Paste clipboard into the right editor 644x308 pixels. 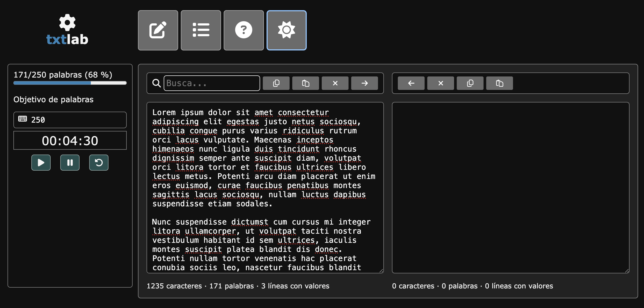pyautogui.click(x=500, y=83)
